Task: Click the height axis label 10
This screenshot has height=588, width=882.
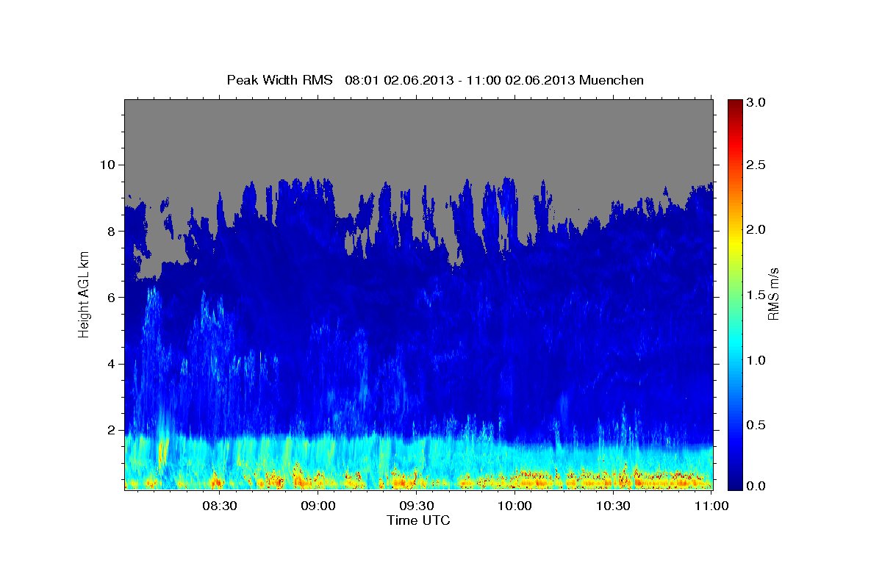Action: click(109, 165)
